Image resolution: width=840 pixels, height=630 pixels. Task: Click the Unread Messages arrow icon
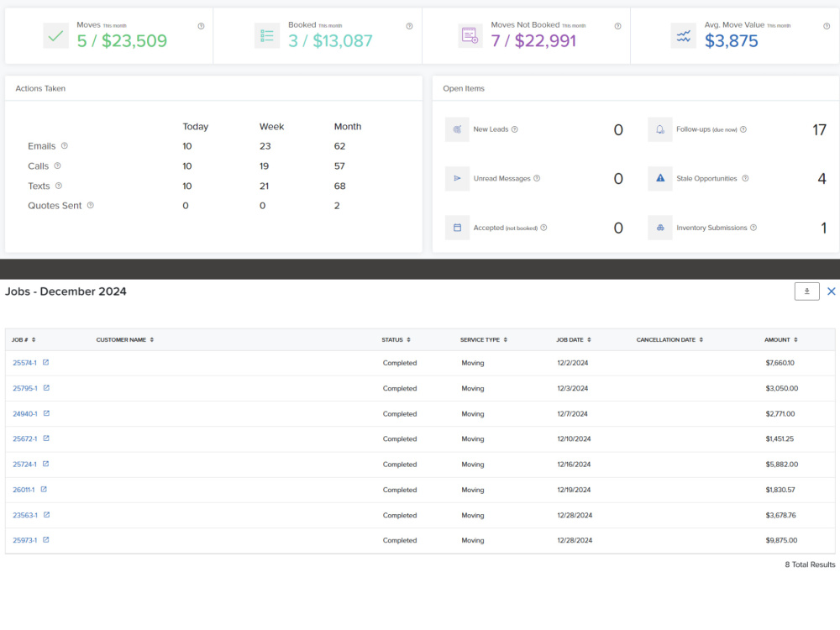pyautogui.click(x=457, y=178)
